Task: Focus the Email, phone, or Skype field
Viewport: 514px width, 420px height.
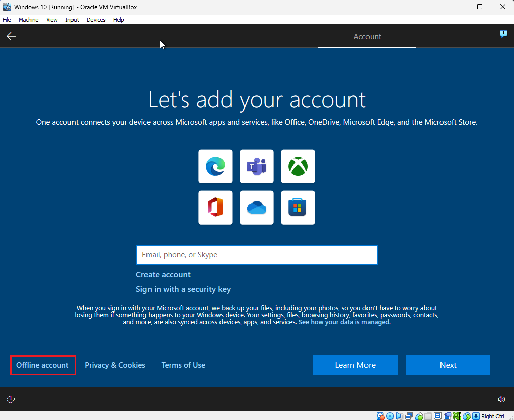Action: (257, 255)
